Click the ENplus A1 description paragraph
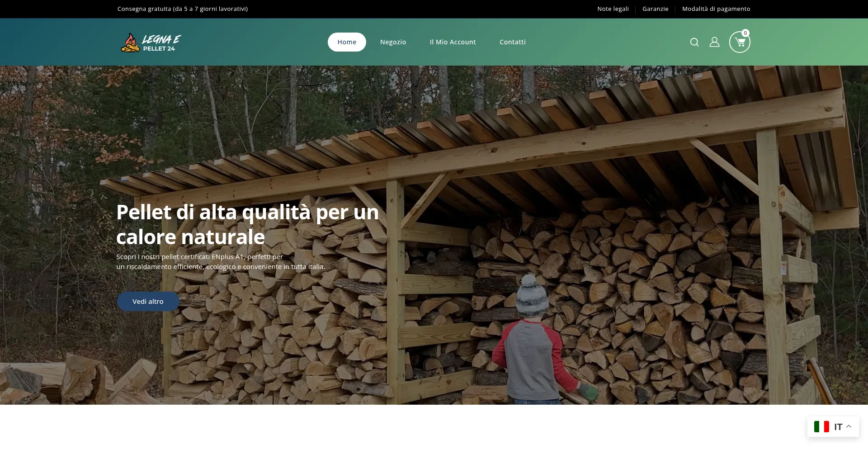This screenshot has height=449, width=868. coord(220,262)
